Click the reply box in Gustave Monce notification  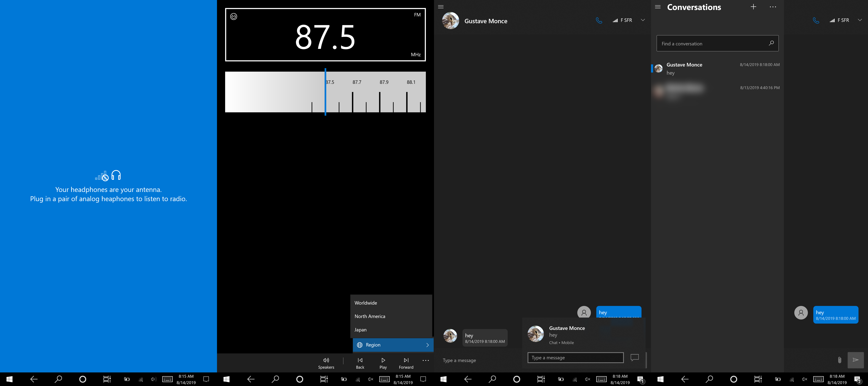coord(575,358)
